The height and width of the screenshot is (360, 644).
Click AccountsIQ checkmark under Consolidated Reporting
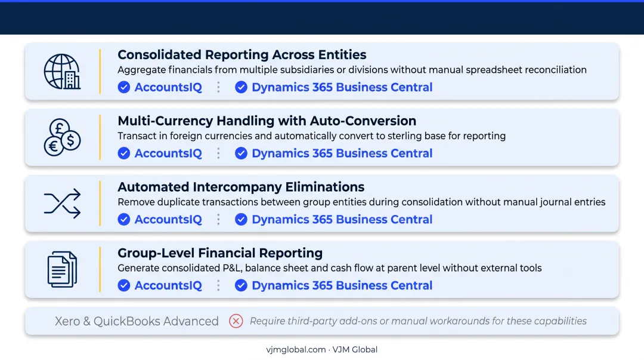tap(124, 87)
